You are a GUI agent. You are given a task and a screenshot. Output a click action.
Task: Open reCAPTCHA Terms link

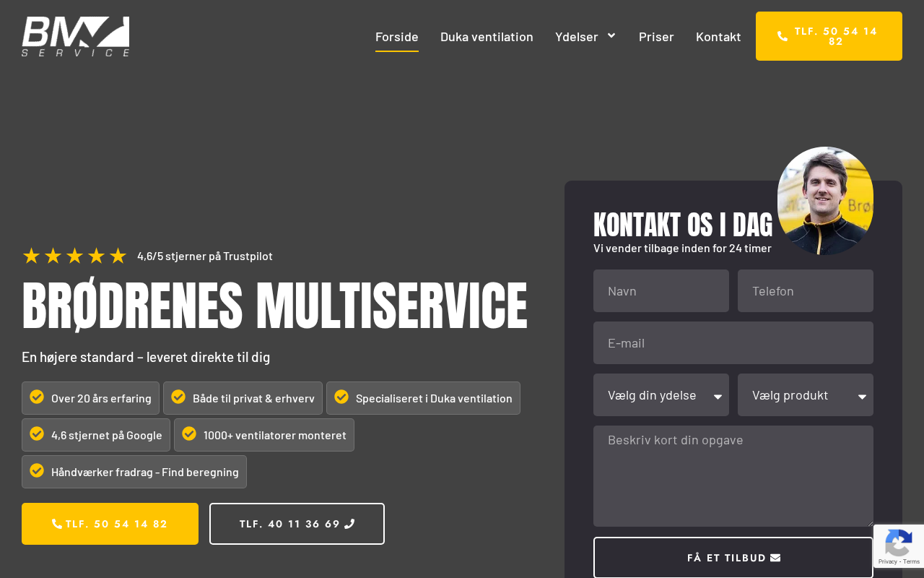(912, 562)
